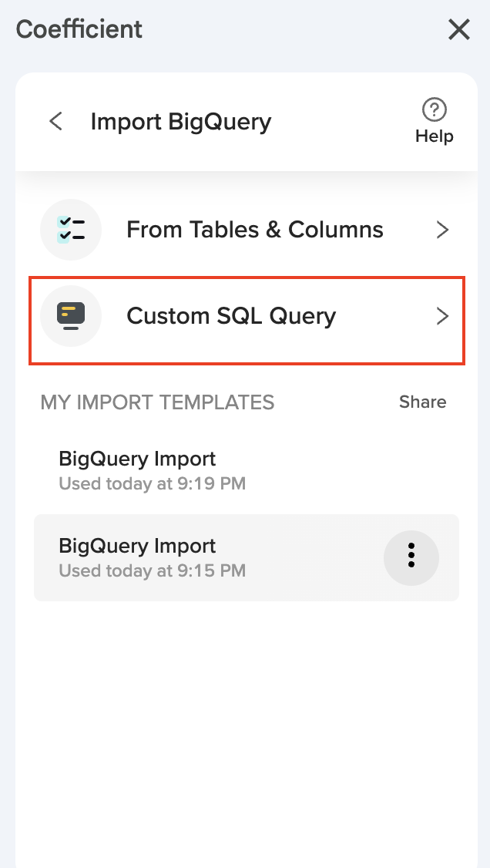
Task: Click the Help text label
Action: (x=435, y=136)
